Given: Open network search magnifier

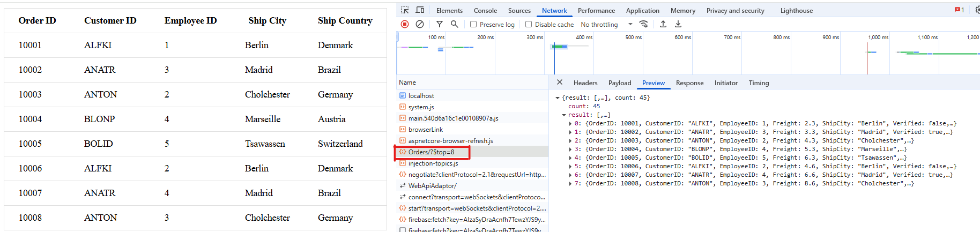Looking at the screenshot, I should 454,24.
